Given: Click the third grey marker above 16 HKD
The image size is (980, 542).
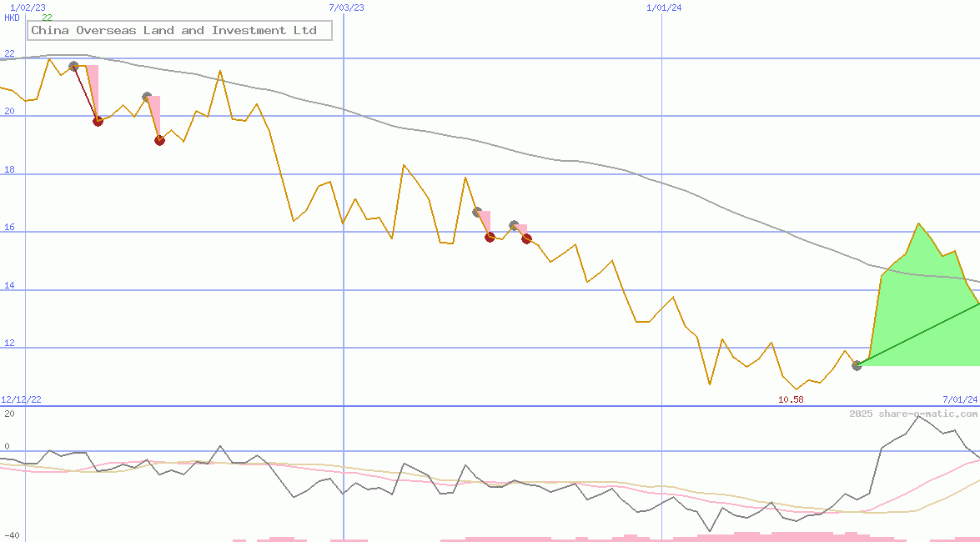Looking at the screenshot, I should point(477,212).
